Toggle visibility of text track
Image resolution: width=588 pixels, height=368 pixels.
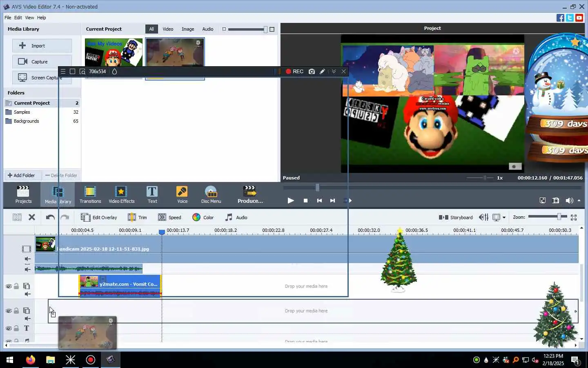8,328
